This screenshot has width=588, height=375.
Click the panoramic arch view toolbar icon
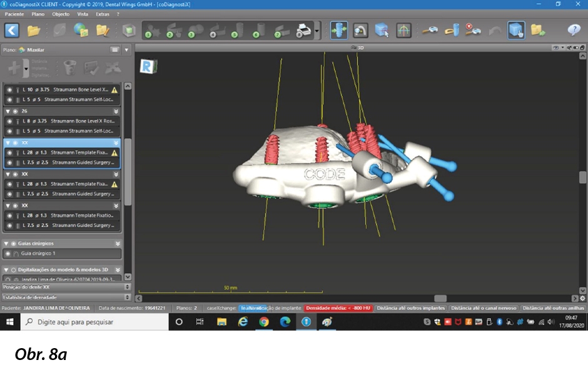[360, 31]
